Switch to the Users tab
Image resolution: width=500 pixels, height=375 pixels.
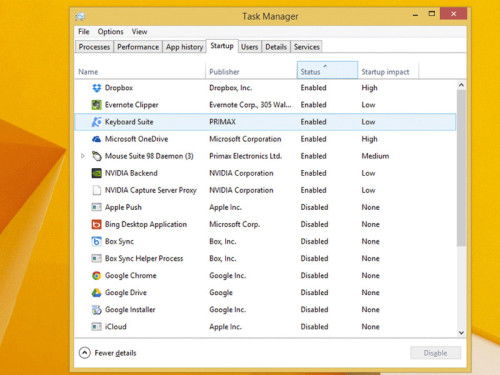point(249,47)
